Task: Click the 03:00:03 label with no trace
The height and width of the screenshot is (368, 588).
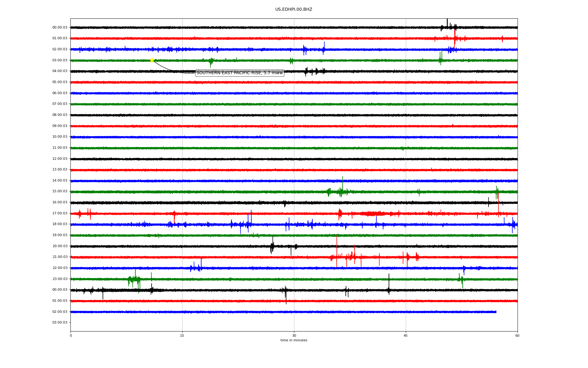Action: click(60, 323)
